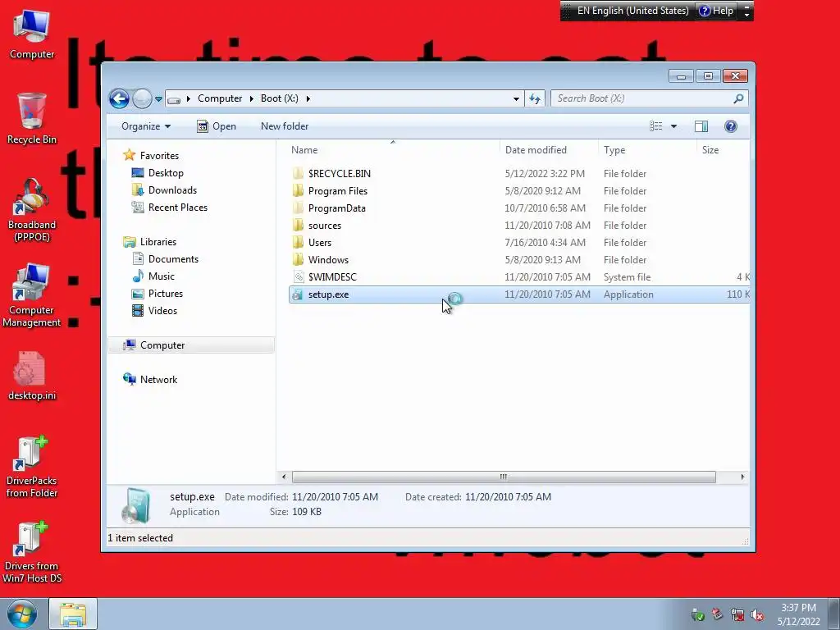Select Network in navigation pane
Image resolution: width=840 pixels, height=630 pixels.
158,379
